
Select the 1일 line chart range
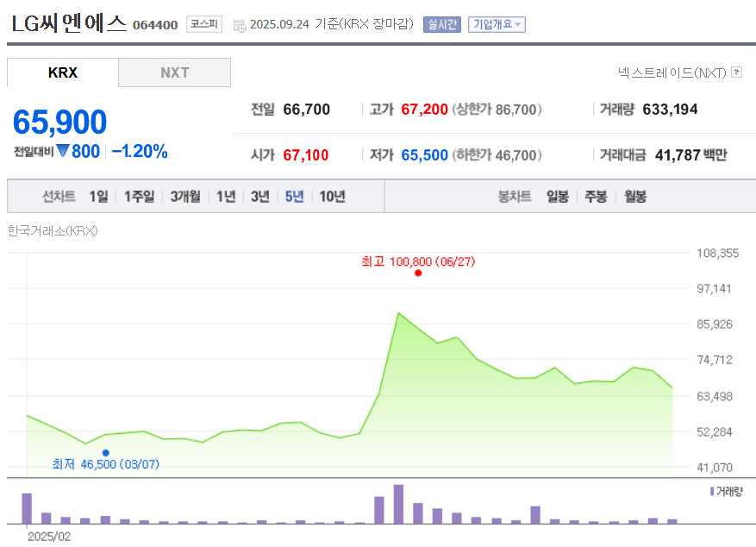[x=98, y=197]
